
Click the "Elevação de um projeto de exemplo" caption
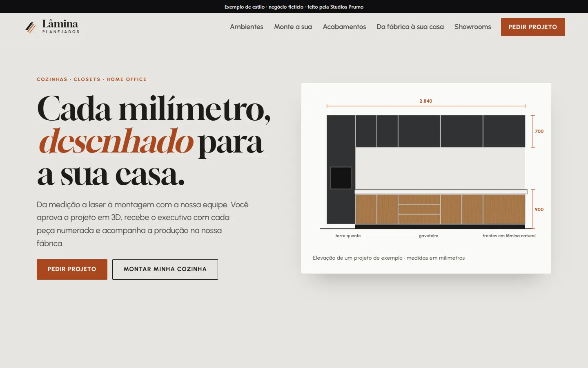[x=389, y=258]
